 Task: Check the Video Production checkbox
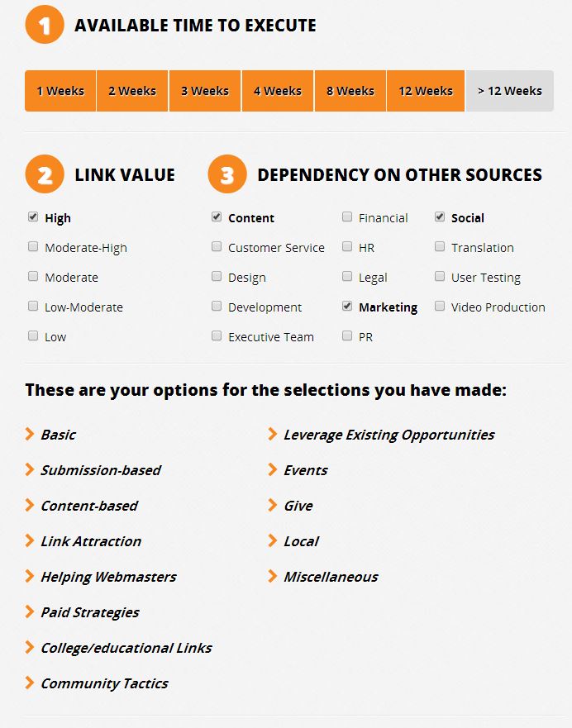point(440,306)
